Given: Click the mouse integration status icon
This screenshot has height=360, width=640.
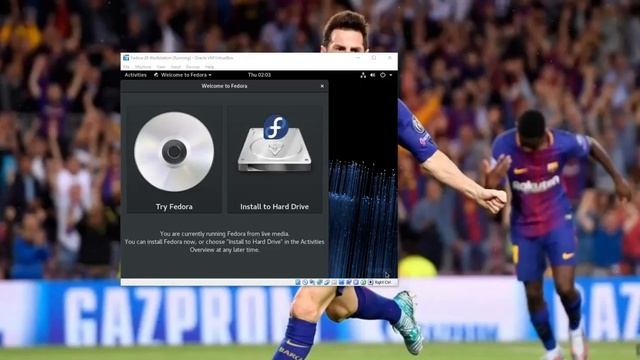Looking at the screenshot, I should click(x=363, y=282).
